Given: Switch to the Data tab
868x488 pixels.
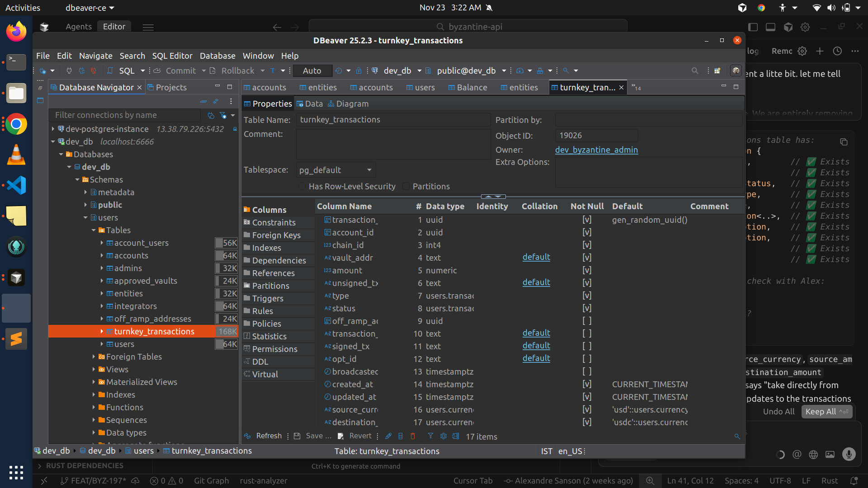Looking at the screenshot, I should click(310, 103).
